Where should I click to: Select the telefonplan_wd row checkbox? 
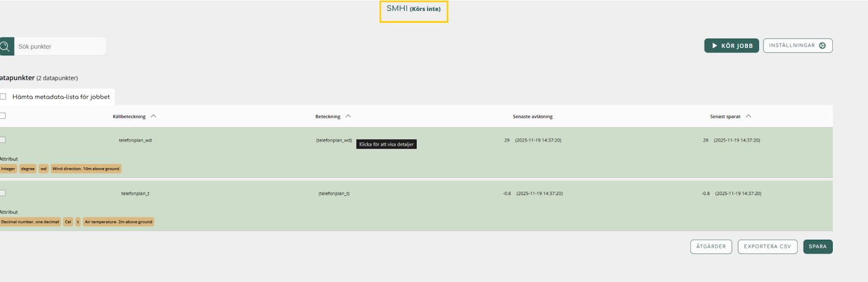[3, 140]
